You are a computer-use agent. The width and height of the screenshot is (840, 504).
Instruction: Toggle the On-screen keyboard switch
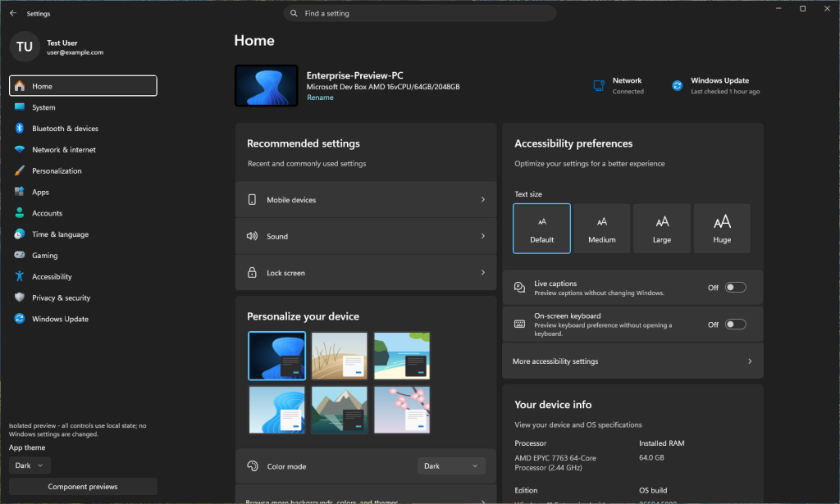(x=735, y=325)
